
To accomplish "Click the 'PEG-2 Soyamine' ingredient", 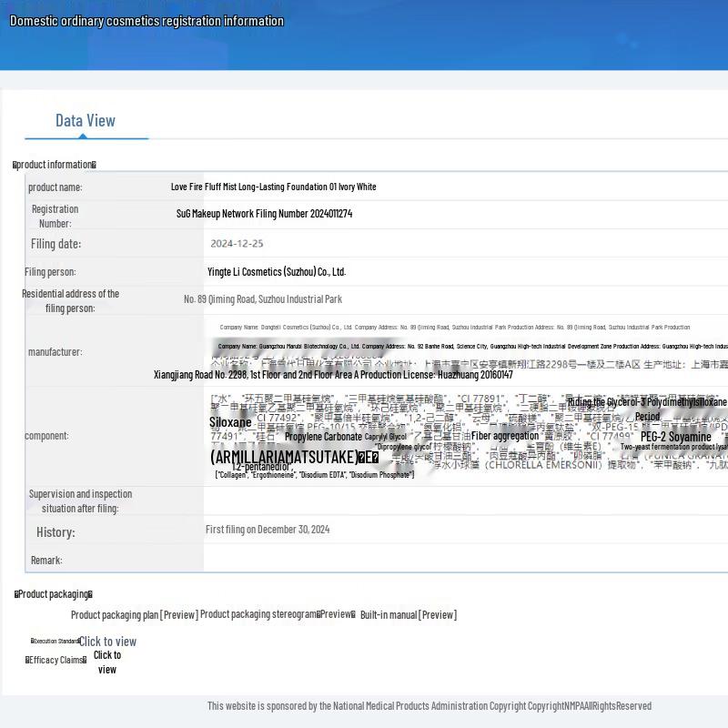I will click(675, 437).
